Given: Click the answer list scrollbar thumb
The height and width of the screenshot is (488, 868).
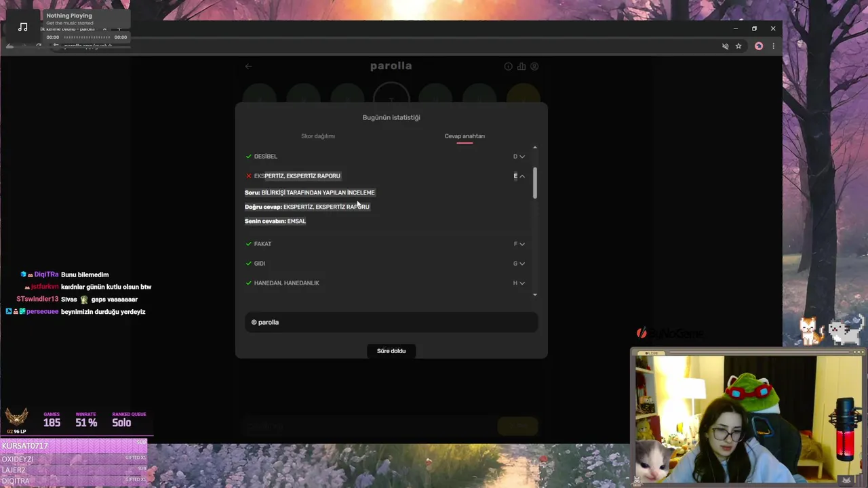Looking at the screenshot, I should click(x=534, y=183).
